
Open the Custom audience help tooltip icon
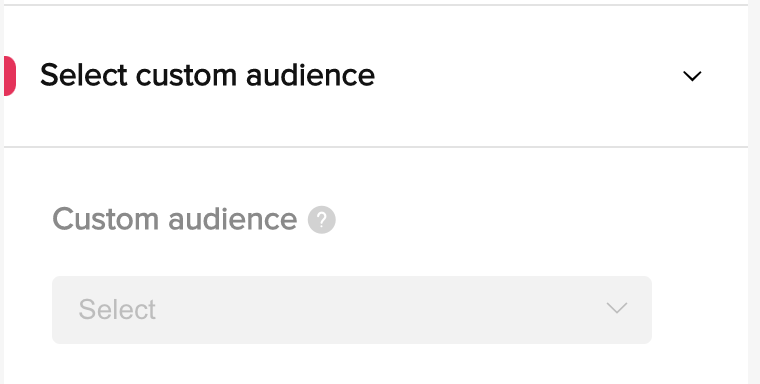[322, 220]
